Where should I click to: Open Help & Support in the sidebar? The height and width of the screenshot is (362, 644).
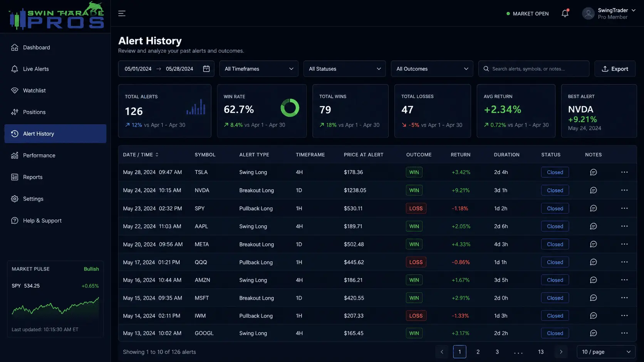(55, 220)
